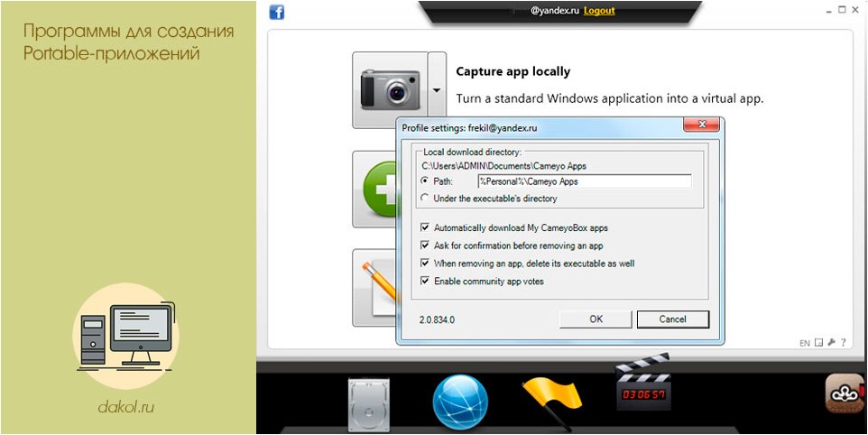Click the camera Capture app button
This screenshot has width=868, height=435.
click(x=390, y=90)
